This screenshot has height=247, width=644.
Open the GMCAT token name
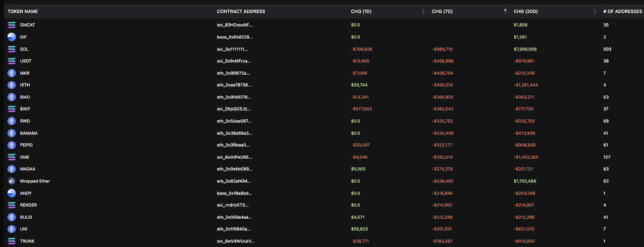coord(27,25)
